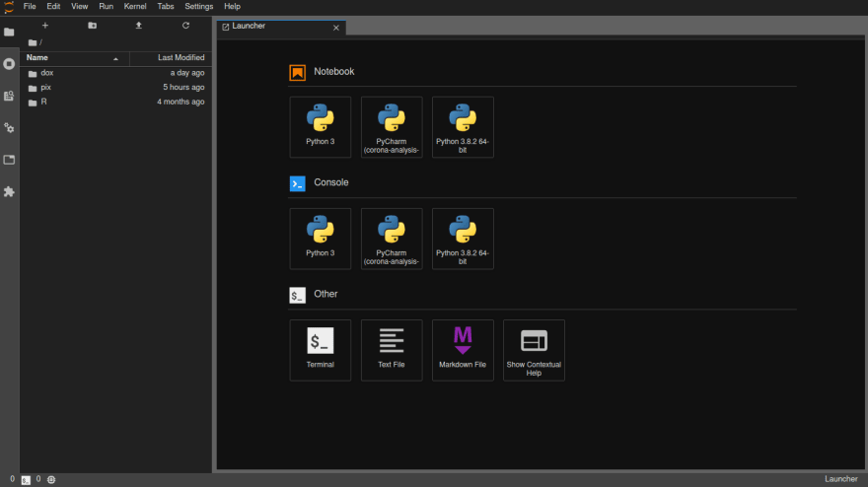Select the R folder
The image size is (868, 487).
[x=115, y=102]
